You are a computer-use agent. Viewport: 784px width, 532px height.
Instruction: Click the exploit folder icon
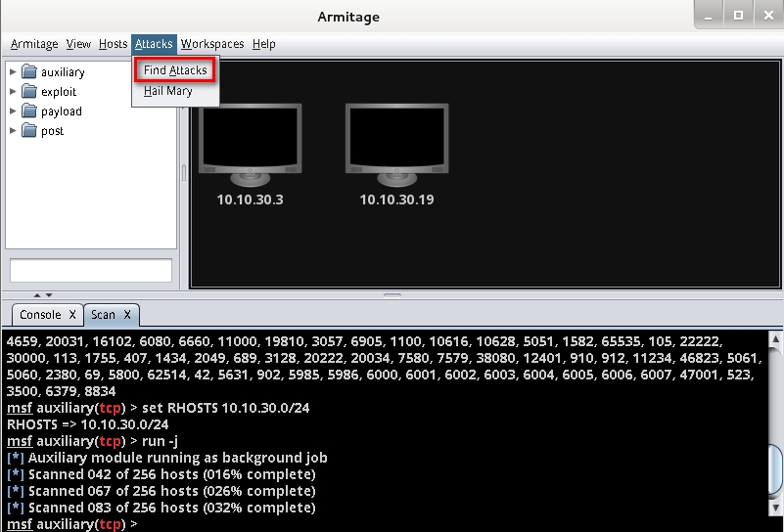[x=29, y=91]
